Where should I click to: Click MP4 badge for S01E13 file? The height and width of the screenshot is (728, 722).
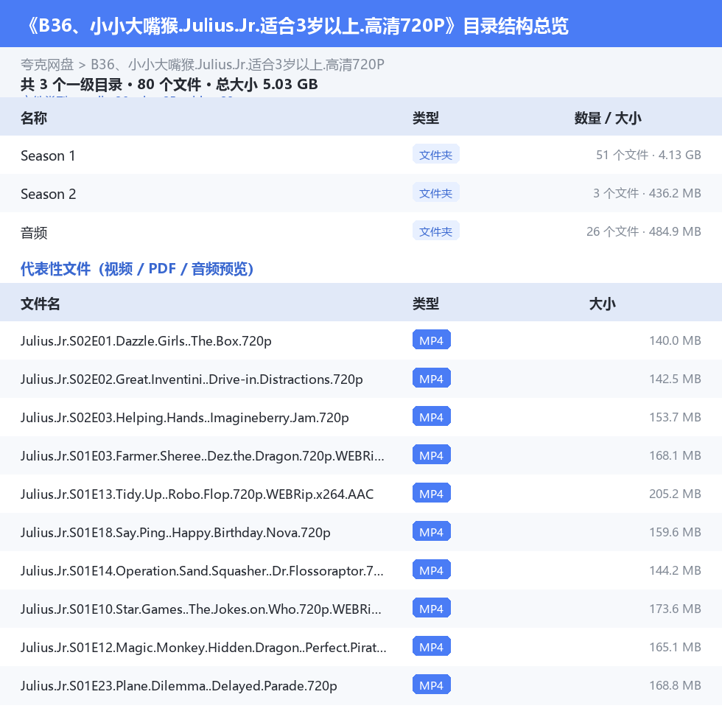[431, 494]
